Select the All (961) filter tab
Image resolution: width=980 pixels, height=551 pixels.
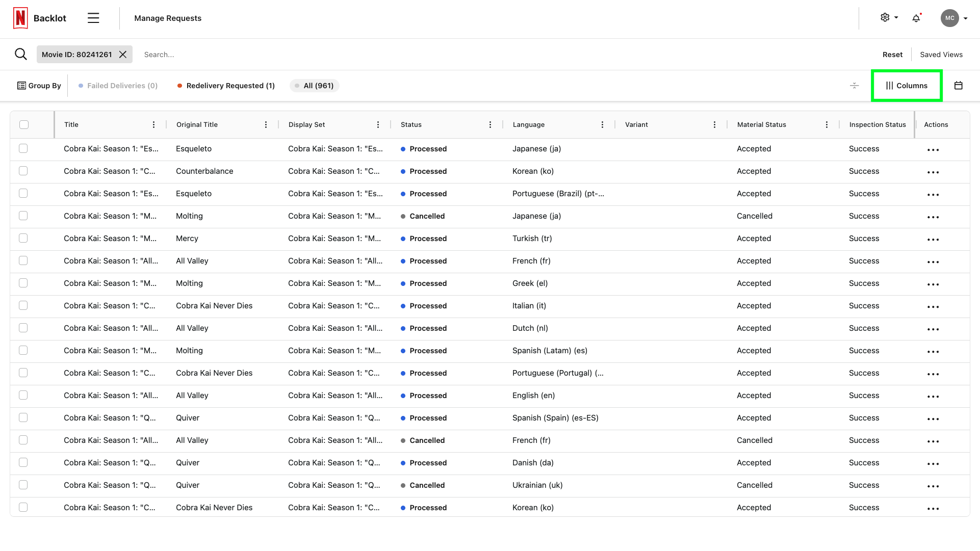pyautogui.click(x=314, y=86)
